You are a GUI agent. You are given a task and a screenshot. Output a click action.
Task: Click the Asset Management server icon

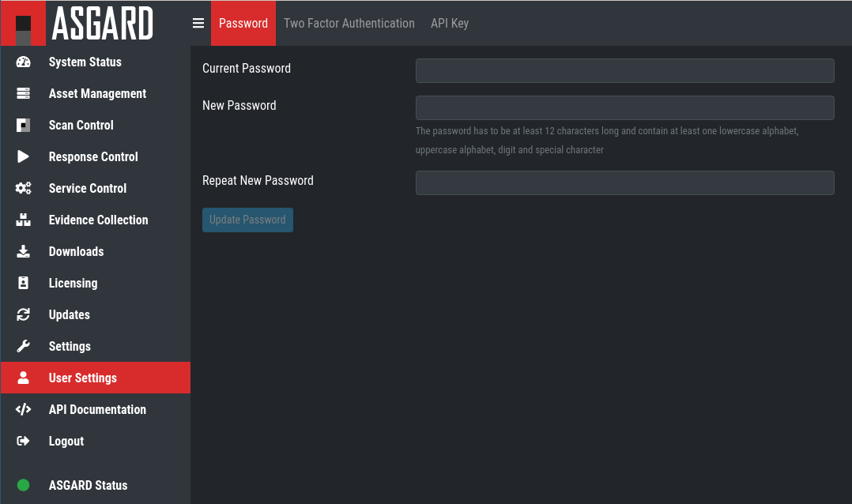24,93
